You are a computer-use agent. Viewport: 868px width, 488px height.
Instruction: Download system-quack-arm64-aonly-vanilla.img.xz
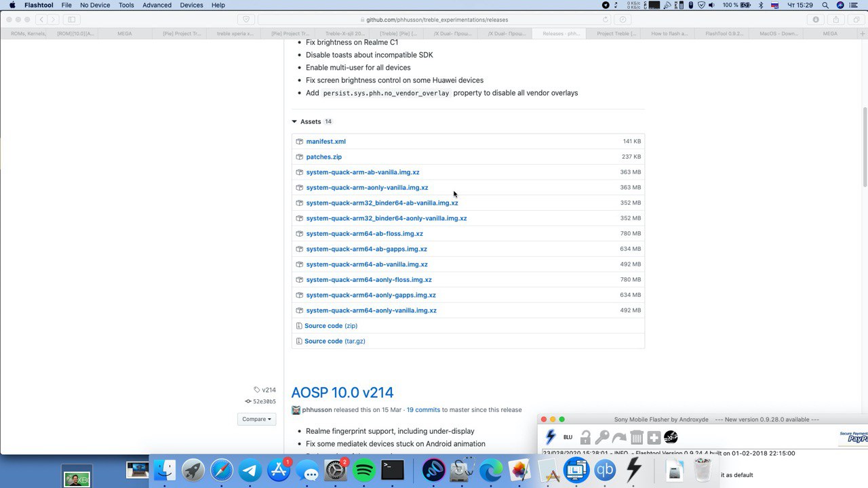pyautogui.click(x=371, y=310)
